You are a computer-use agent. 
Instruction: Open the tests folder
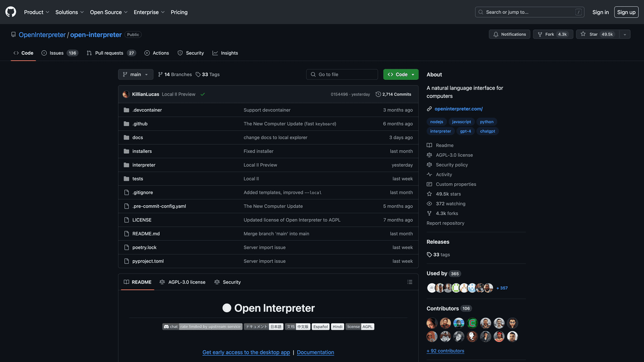[x=137, y=178]
